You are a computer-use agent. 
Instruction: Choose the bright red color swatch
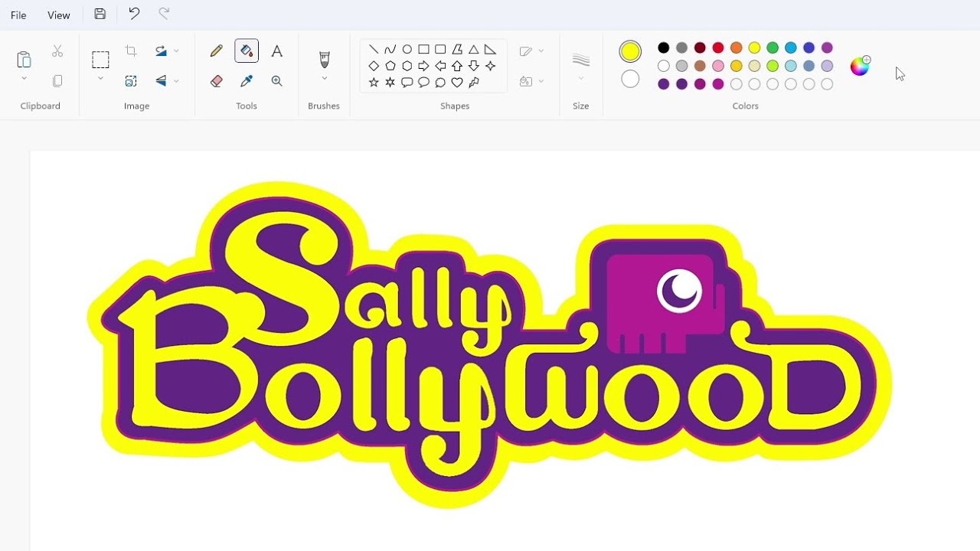(x=718, y=48)
